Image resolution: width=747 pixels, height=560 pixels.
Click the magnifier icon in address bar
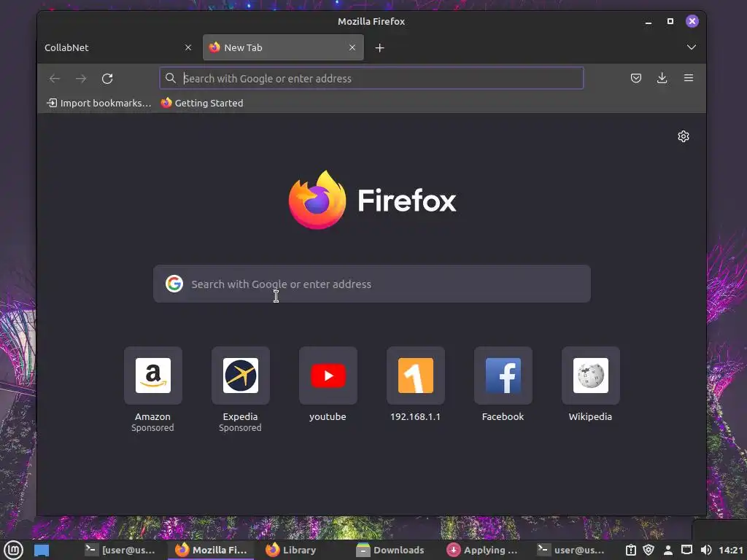pyautogui.click(x=171, y=78)
